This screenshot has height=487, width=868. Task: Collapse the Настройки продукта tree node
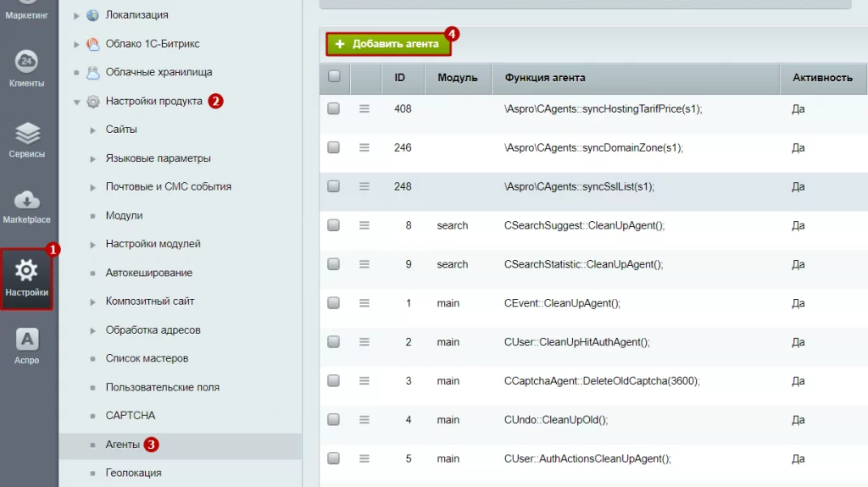(77, 102)
